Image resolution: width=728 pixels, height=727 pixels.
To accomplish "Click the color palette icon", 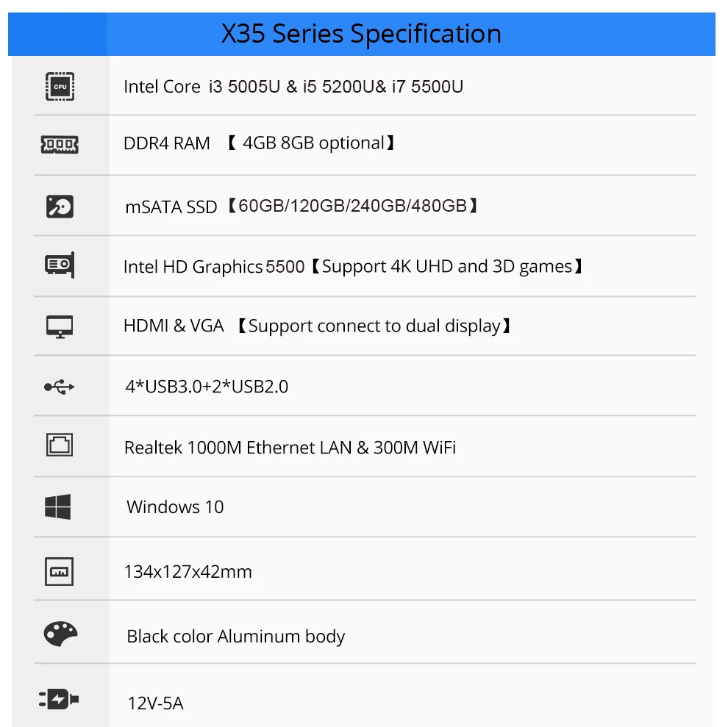I will (x=60, y=634).
